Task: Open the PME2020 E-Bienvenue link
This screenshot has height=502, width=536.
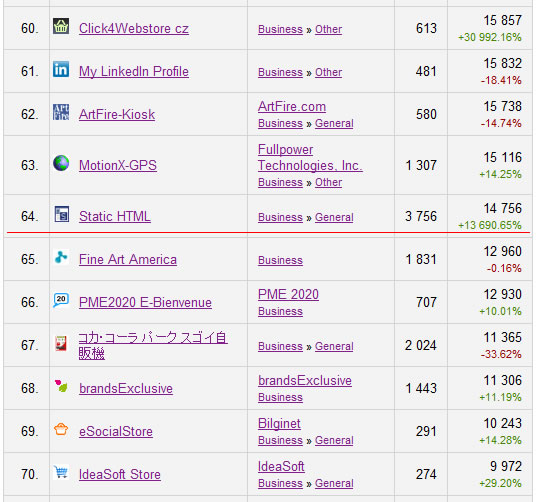Action: tap(145, 302)
